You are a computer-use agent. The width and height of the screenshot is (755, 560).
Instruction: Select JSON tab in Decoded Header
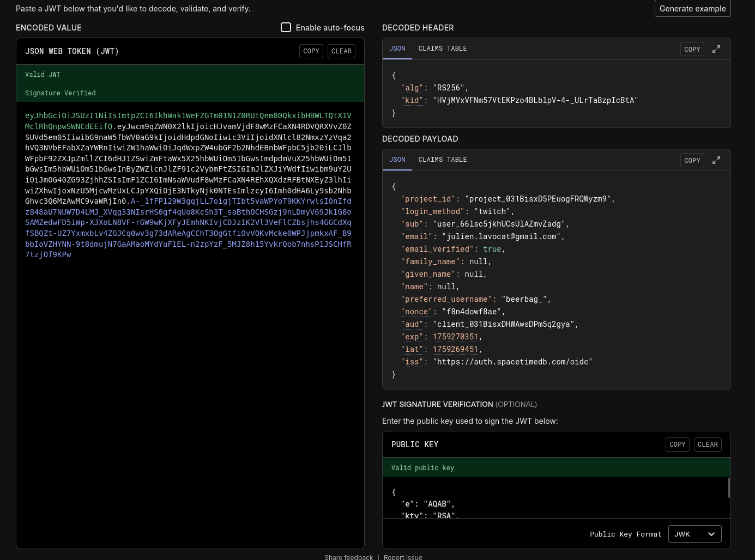point(397,48)
